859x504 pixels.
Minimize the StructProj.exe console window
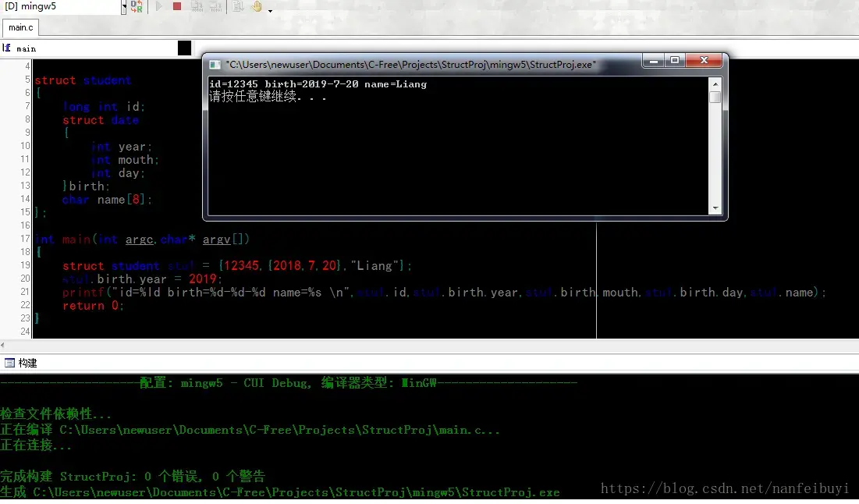[x=654, y=61]
